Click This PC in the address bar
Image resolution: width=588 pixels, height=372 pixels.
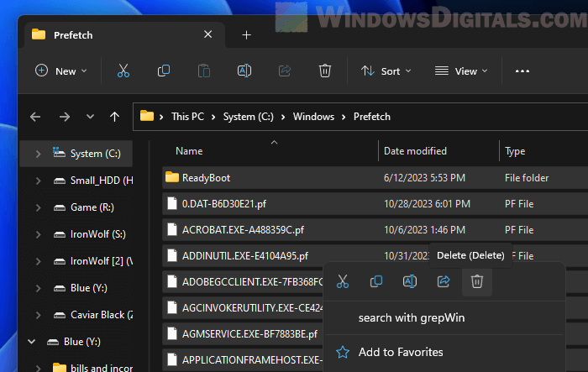tap(187, 117)
